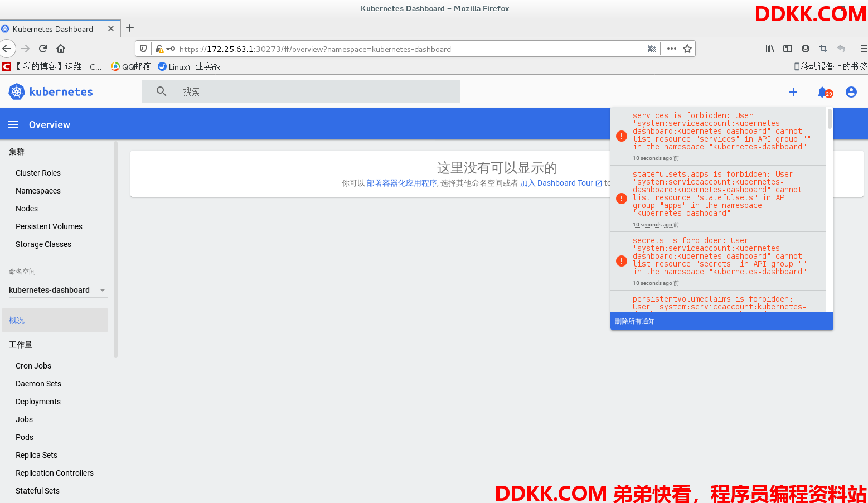The image size is (868, 503).
Task: Click the plus create resource icon
Action: [x=793, y=92]
